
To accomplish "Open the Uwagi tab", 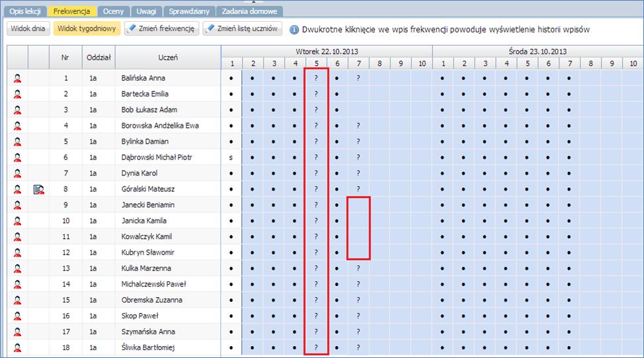I will (146, 11).
